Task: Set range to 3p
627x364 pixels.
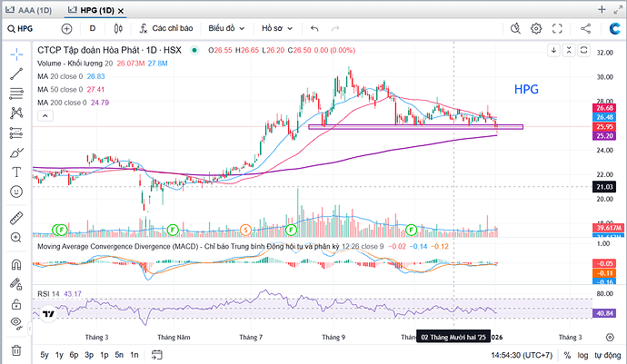Action: tap(89, 355)
